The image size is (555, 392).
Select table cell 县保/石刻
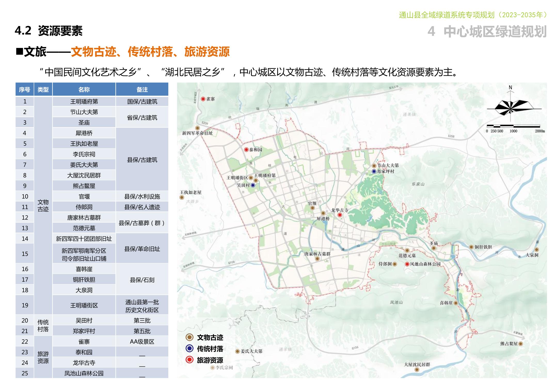coord(142,280)
